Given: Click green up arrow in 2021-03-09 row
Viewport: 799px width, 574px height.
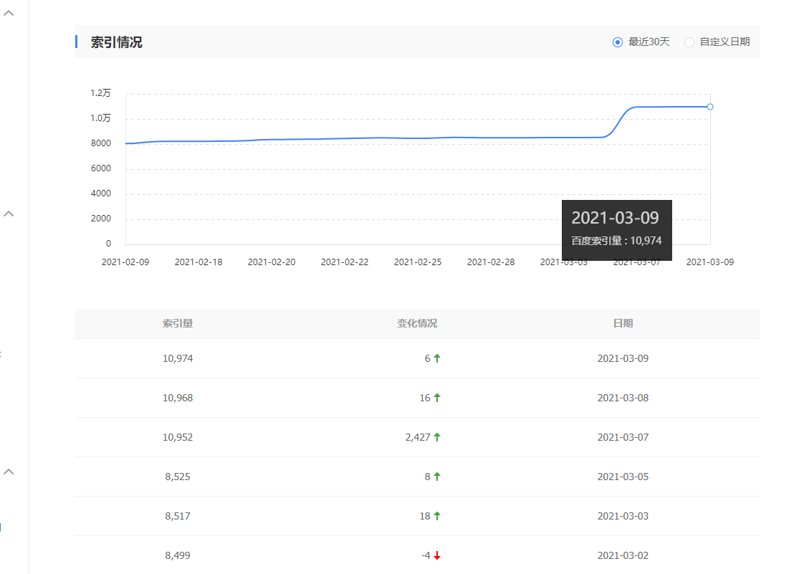Looking at the screenshot, I should 437,358.
